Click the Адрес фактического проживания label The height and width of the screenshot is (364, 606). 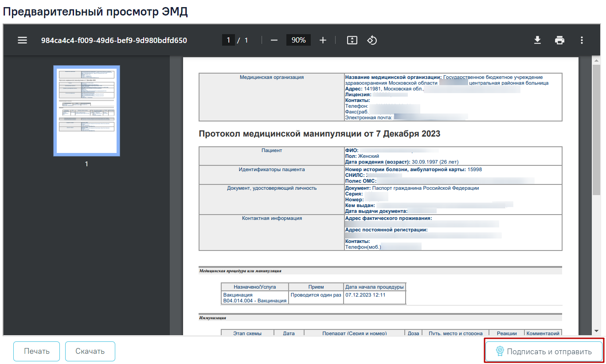388,218
